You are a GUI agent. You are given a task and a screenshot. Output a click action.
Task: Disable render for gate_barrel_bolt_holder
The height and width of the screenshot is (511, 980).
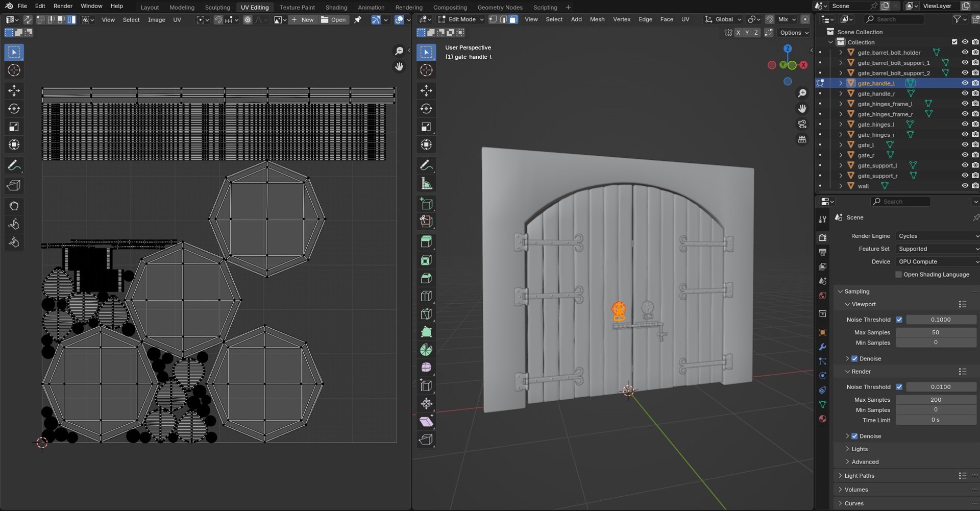[975, 52]
